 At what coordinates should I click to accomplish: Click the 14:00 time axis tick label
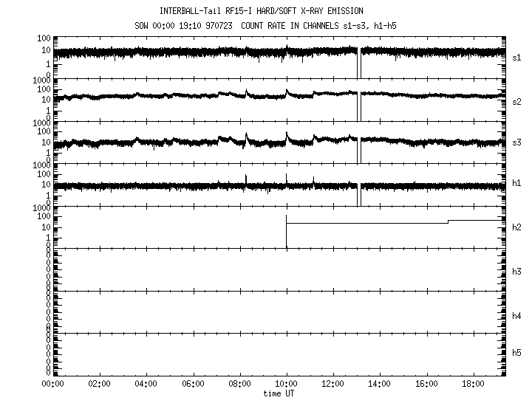[x=379, y=384]
